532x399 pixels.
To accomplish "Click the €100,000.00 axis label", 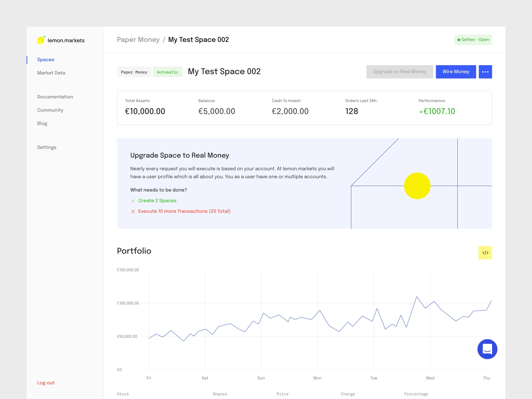I will pyautogui.click(x=128, y=303).
